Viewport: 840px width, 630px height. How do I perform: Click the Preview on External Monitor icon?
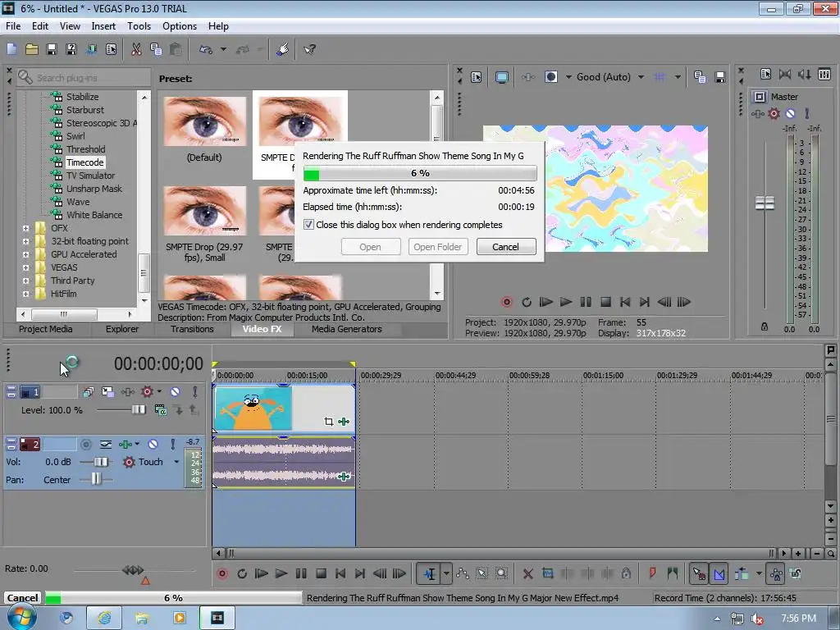[501, 77]
